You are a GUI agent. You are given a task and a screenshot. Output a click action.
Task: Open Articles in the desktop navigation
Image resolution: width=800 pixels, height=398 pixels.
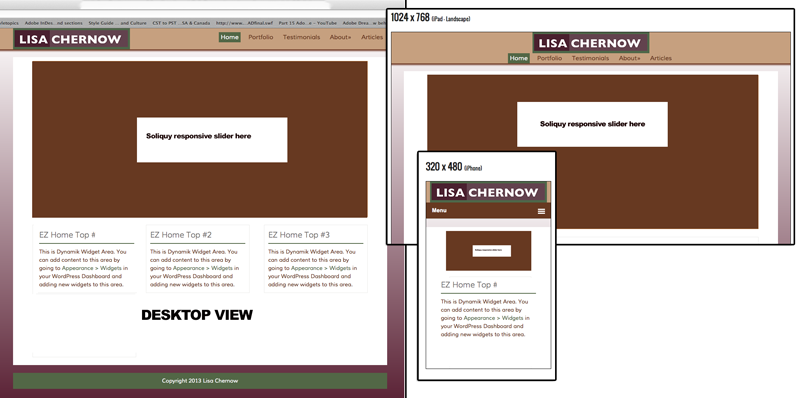click(x=372, y=37)
